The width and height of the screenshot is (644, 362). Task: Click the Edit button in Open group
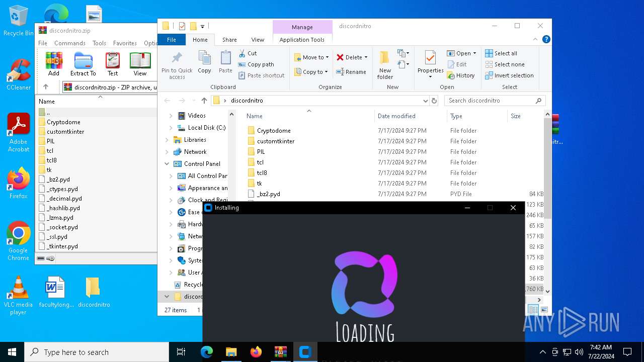click(x=457, y=64)
